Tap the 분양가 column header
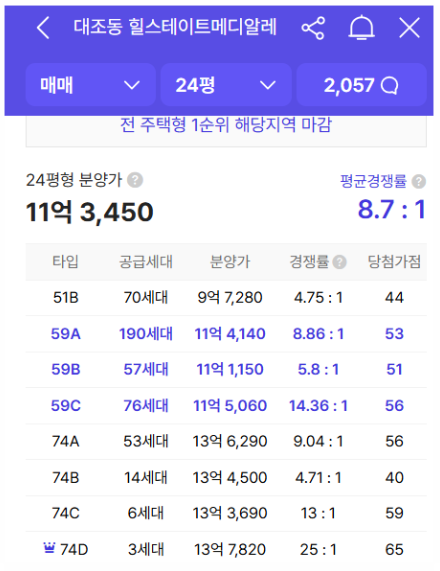The height and width of the screenshot is (571, 440). click(x=230, y=261)
